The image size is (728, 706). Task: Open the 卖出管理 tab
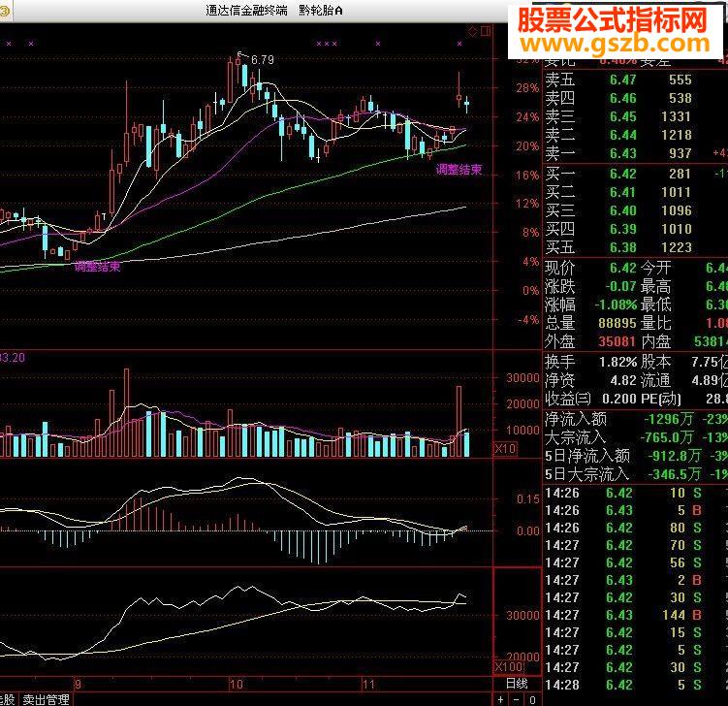coord(46,699)
